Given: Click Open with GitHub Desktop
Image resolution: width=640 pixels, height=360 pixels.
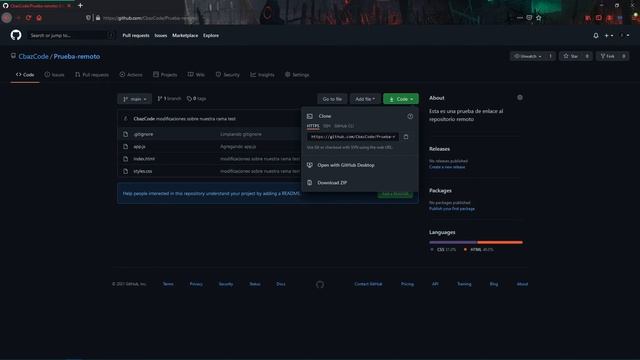Looking at the screenshot, I should click(346, 165).
